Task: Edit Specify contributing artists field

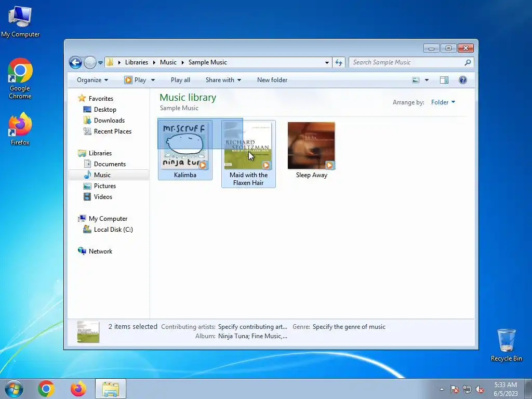Action: (252, 327)
